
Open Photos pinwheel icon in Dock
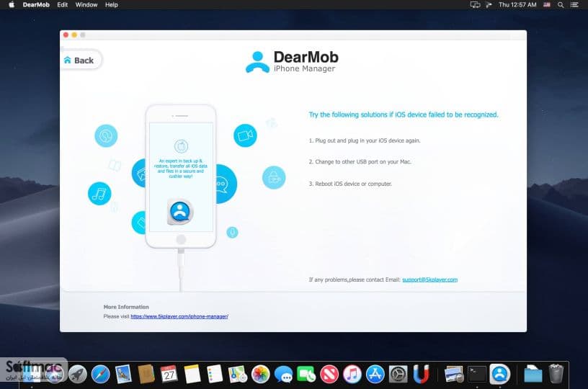coord(261,374)
